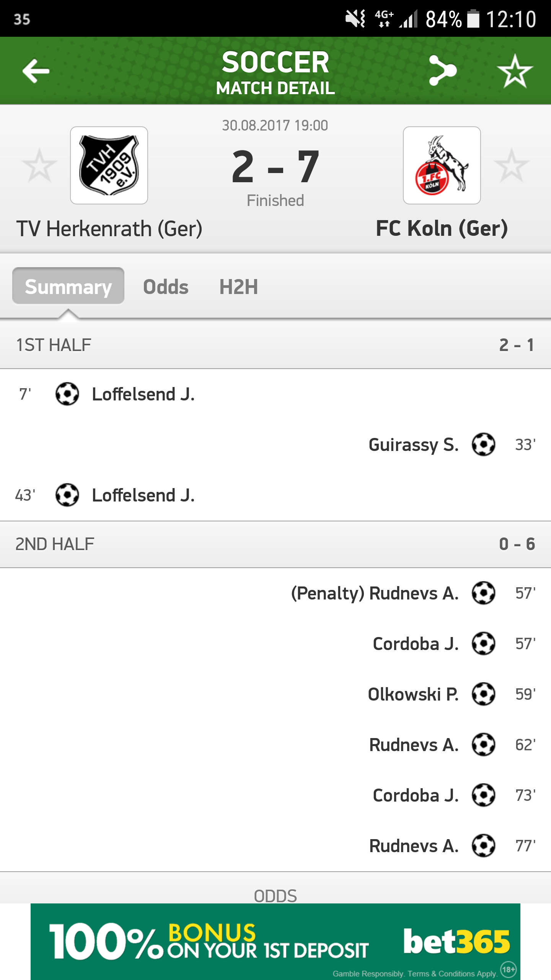Open the FC Koln team logo
This screenshot has height=980, width=551.
(x=442, y=165)
